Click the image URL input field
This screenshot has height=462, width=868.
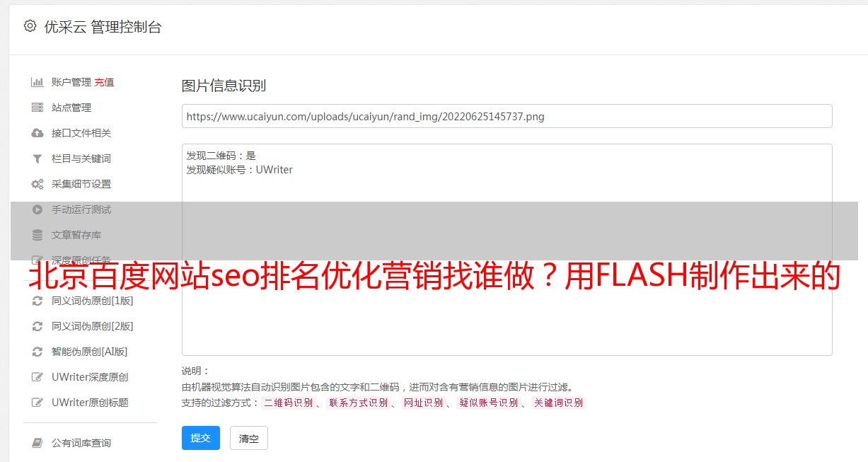(x=507, y=116)
